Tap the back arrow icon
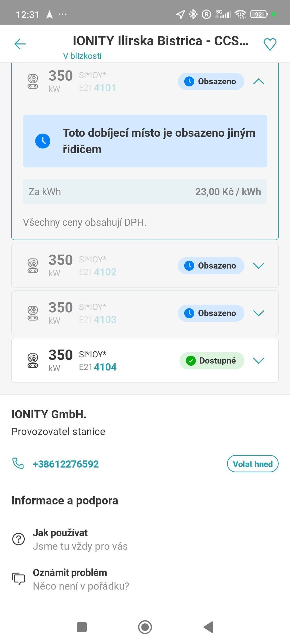The width and height of the screenshot is (290, 644). pos(20,44)
